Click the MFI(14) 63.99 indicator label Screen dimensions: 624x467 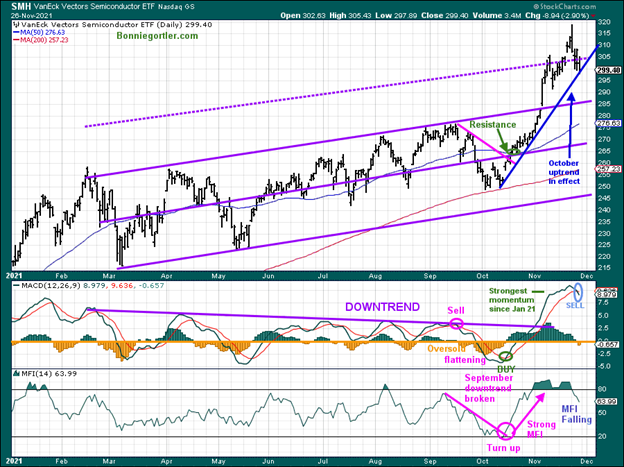tap(38, 373)
